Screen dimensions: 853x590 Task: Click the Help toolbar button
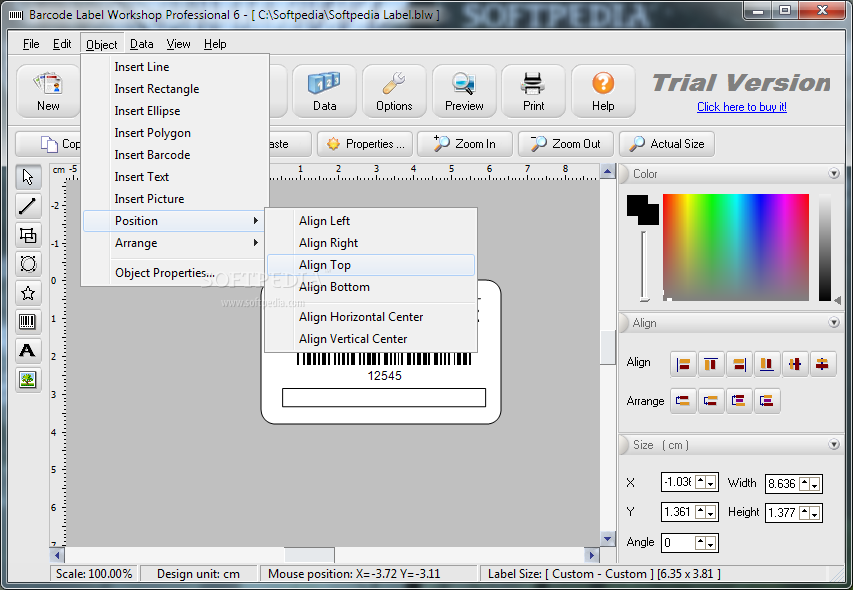(603, 91)
